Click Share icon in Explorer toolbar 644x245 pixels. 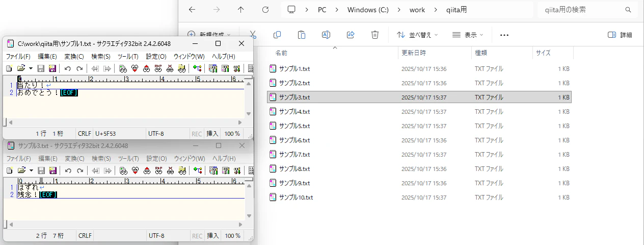pos(351,35)
